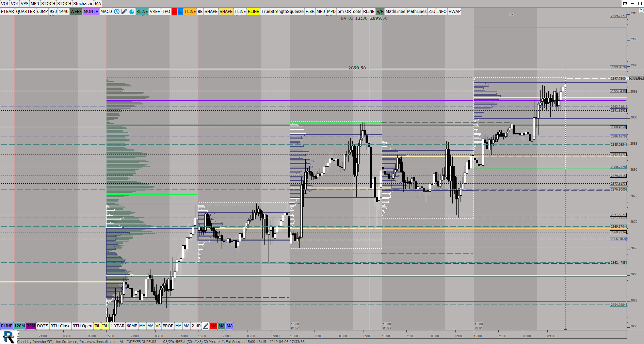Toggle the teal RLINE button in the top toolbar
The width and height of the screenshot is (644, 344).
pyautogui.click(x=142, y=12)
